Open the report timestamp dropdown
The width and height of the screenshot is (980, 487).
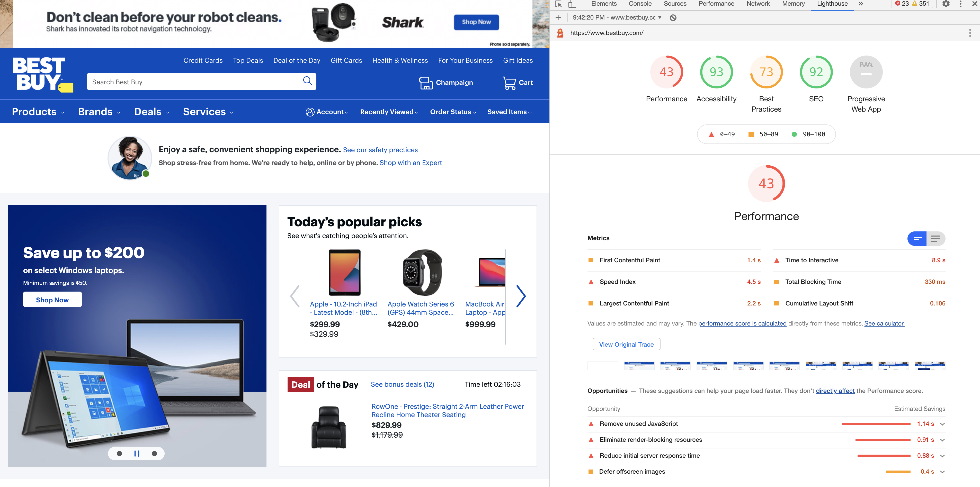click(617, 17)
